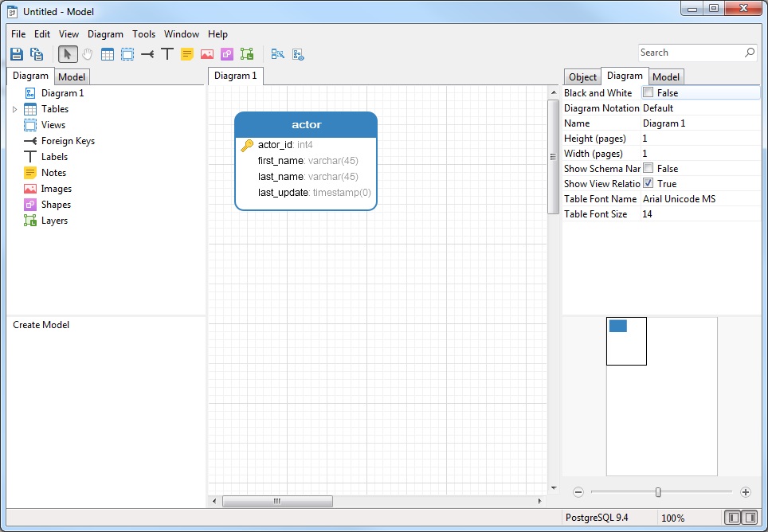This screenshot has height=532, width=768.
Task: Choose the image tool in toolbar
Action: pos(207,54)
